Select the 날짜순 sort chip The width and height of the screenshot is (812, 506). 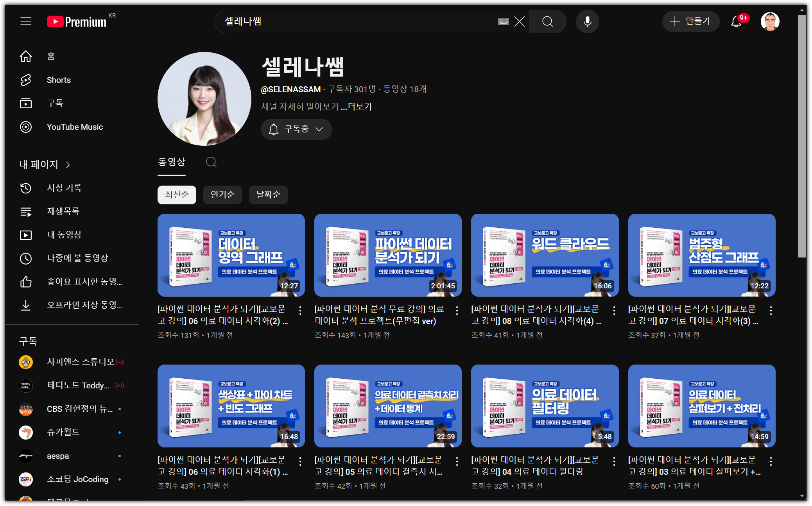(x=268, y=195)
